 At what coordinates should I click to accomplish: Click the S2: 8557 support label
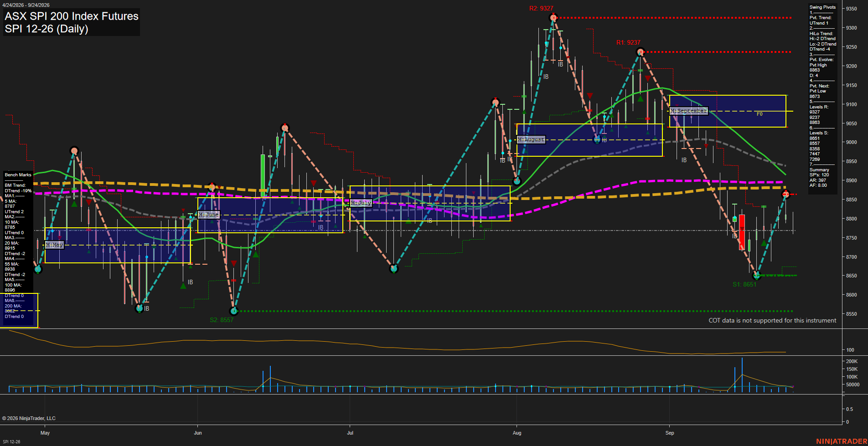pyautogui.click(x=222, y=320)
